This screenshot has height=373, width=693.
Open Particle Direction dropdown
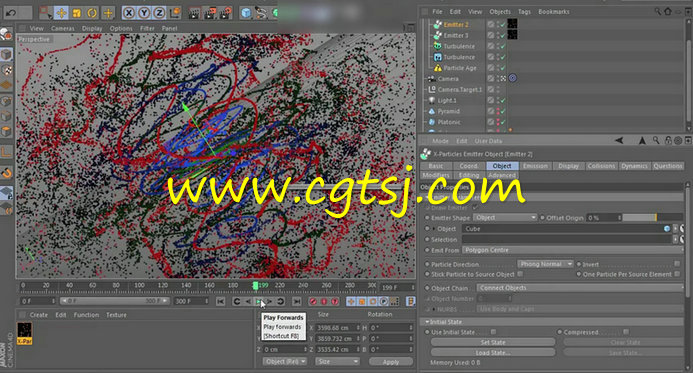[x=545, y=264]
